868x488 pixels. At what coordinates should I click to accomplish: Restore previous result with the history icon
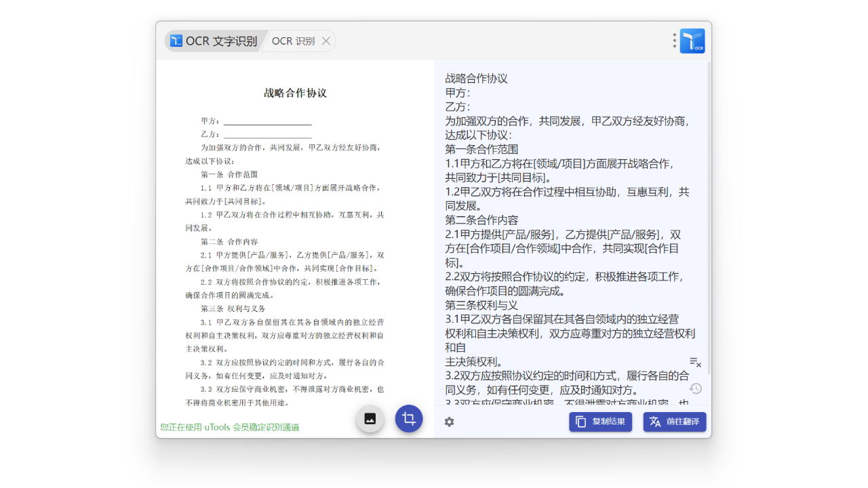click(695, 388)
